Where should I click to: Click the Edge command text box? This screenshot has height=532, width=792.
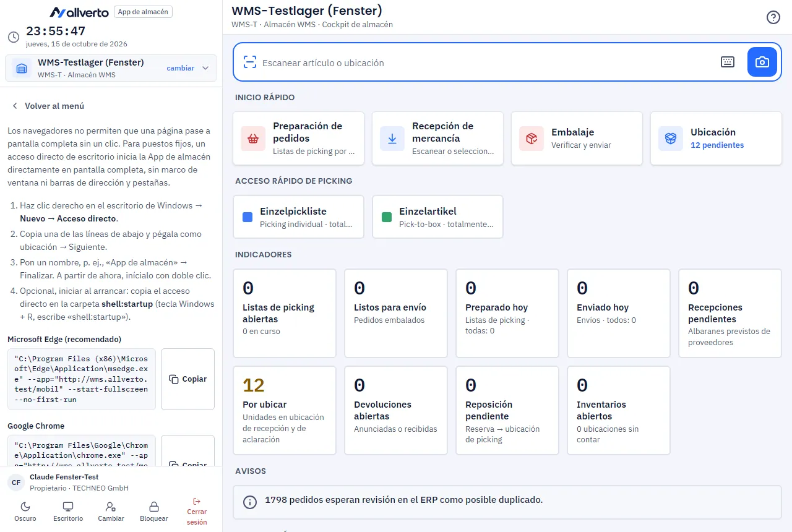(x=82, y=379)
